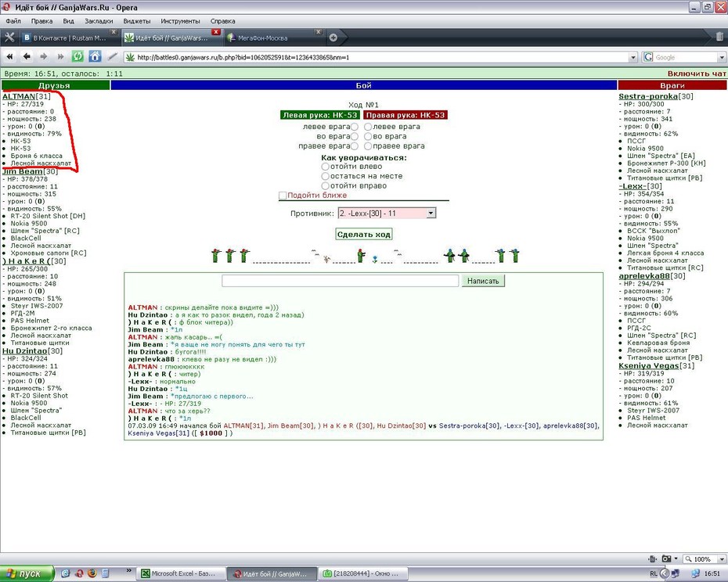The height and width of the screenshot is (582, 728).
Task: Open the Виджеты menu
Action: coord(137,21)
